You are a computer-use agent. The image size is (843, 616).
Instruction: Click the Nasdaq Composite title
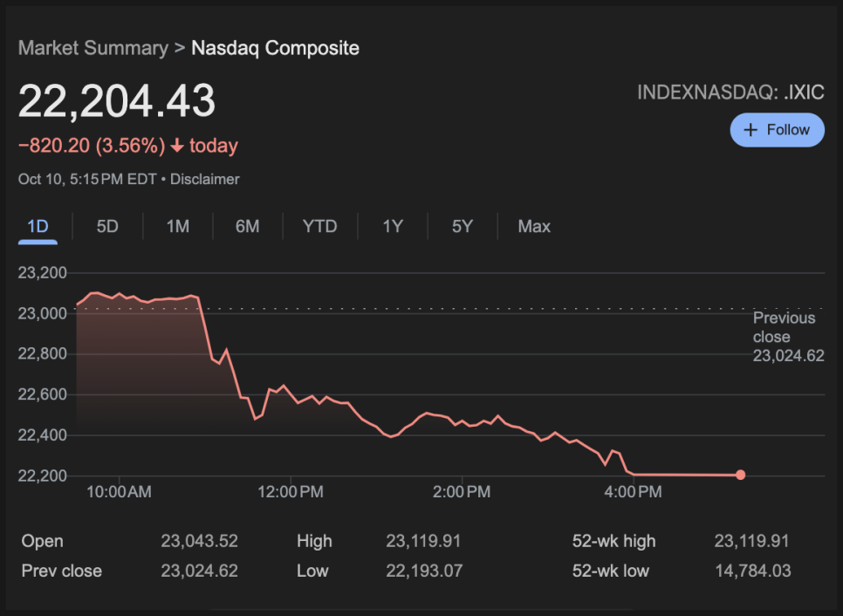click(275, 48)
